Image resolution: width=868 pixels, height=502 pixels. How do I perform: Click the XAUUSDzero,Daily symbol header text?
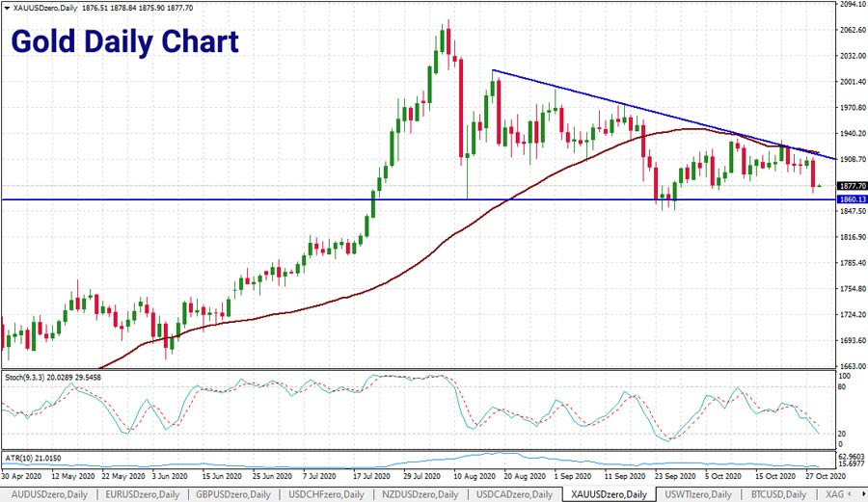click(44, 8)
